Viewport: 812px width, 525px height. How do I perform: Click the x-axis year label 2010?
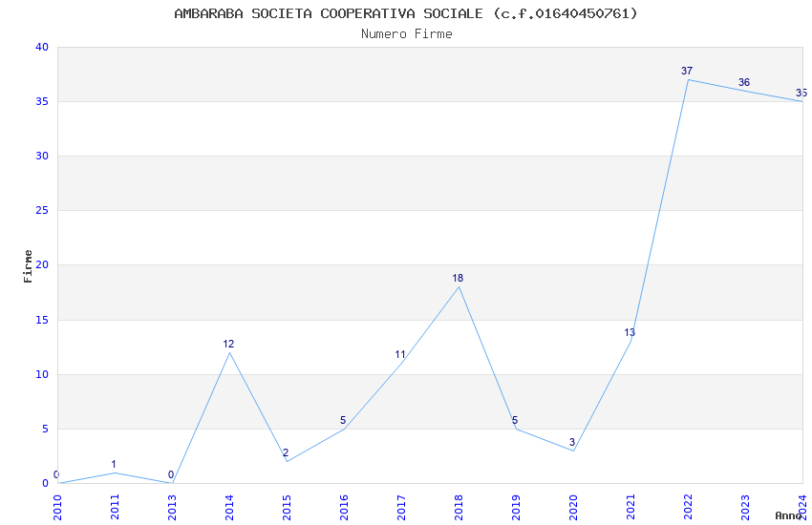point(57,508)
